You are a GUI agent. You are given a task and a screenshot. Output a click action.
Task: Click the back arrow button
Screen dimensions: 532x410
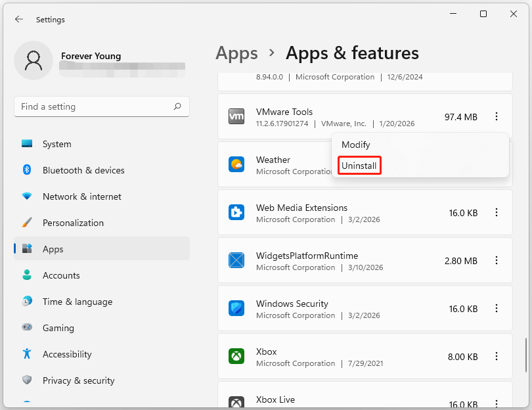[18, 19]
